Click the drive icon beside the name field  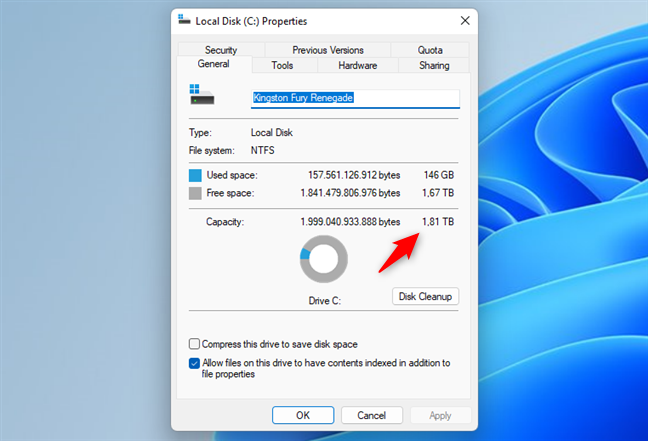coord(202,95)
